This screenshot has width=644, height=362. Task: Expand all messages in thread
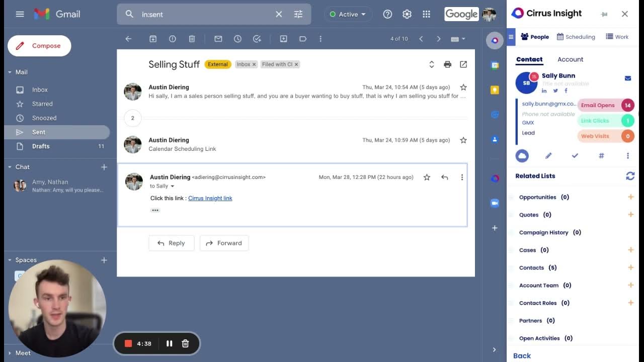coord(431,64)
